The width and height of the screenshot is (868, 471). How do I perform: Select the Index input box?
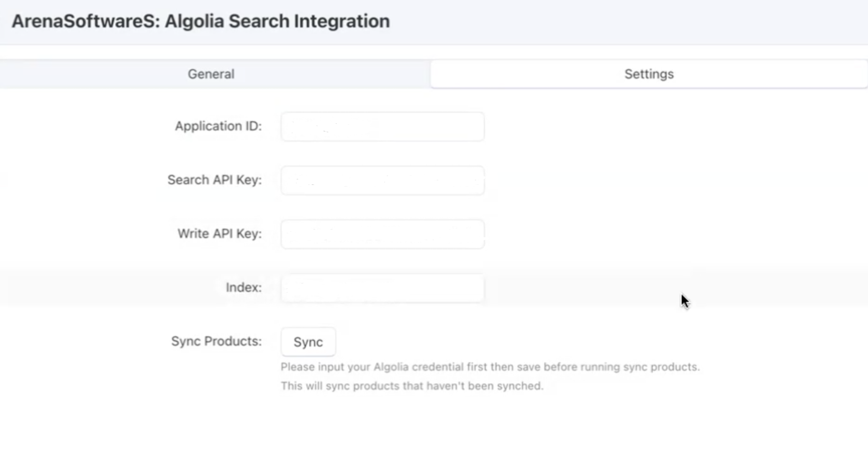tap(383, 288)
